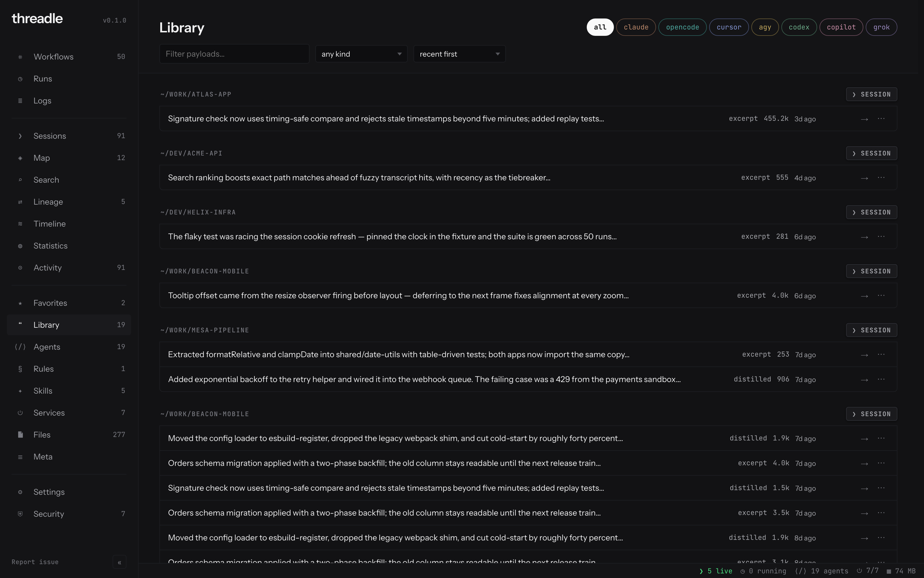This screenshot has width=924, height=578.
Task: Open the atlas-app Signature check excerpt row
Action: [x=528, y=118]
